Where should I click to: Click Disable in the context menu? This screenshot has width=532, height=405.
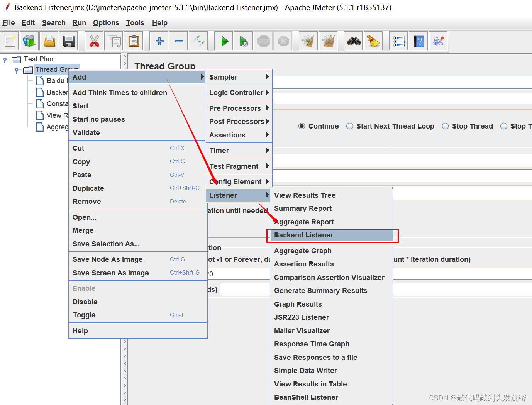point(138,302)
